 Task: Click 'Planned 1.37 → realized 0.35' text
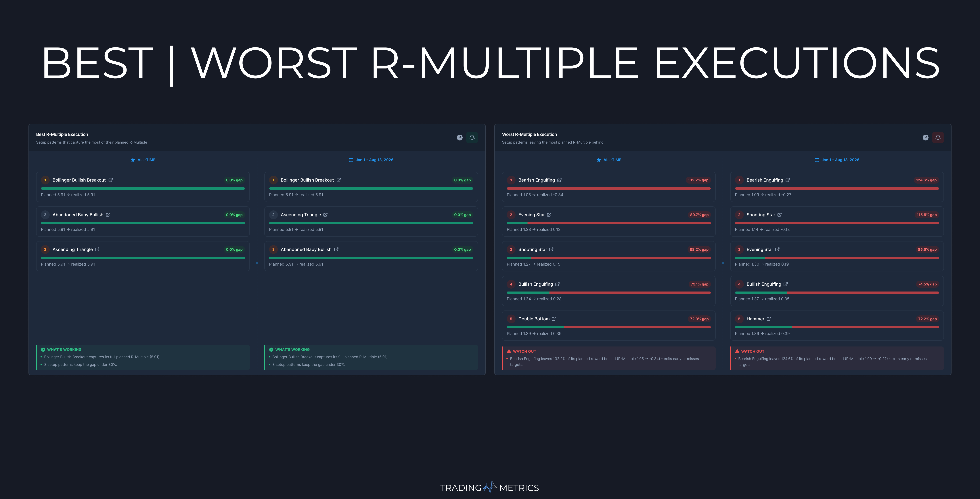pos(762,299)
